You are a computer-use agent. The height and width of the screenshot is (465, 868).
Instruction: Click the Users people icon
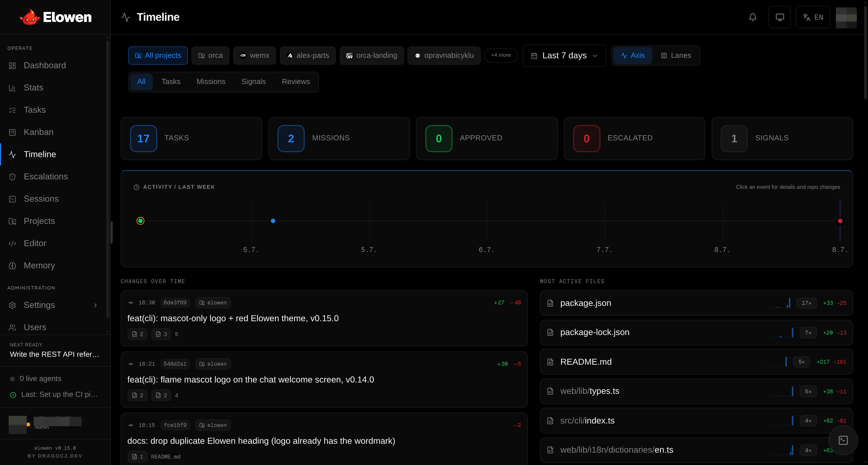click(x=12, y=327)
